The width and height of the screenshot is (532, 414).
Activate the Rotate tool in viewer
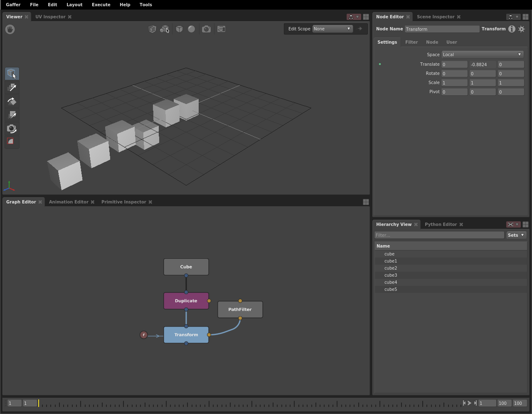(x=12, y=101)
